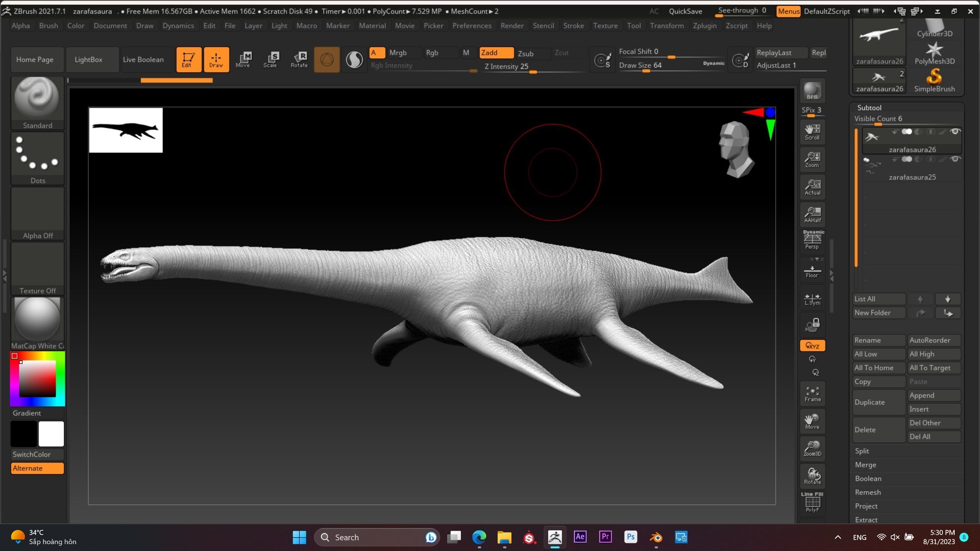Viewport: 980px width, 551px height.
Task: Click the AAHalf icon
Action: (812, 215)
